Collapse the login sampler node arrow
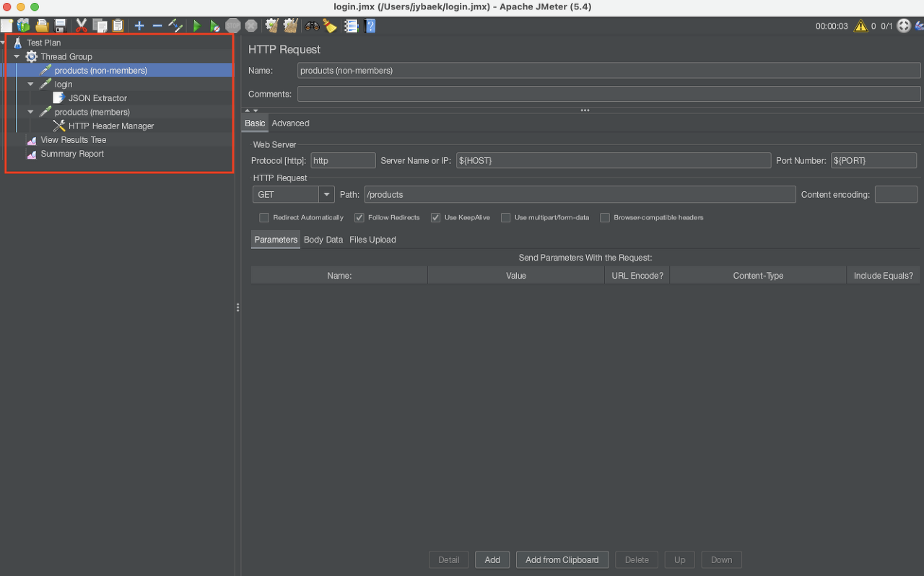This screenshot has height=576, width=924. [30, 84]
